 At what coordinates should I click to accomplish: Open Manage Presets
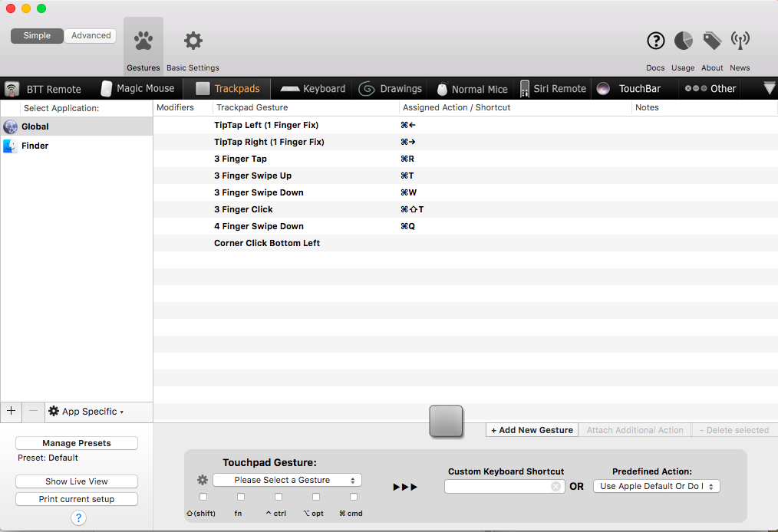(77, 443)
